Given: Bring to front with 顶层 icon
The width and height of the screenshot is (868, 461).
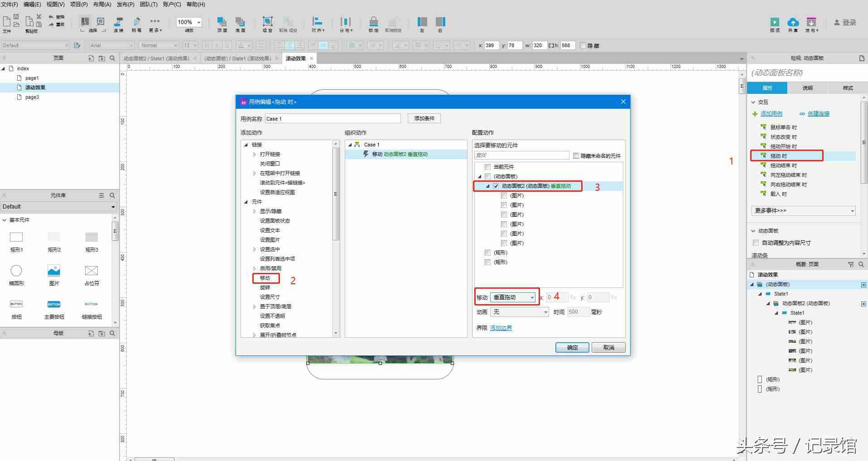Looking at the screenshot, I should pyautogui.click(x=222, y=22).
